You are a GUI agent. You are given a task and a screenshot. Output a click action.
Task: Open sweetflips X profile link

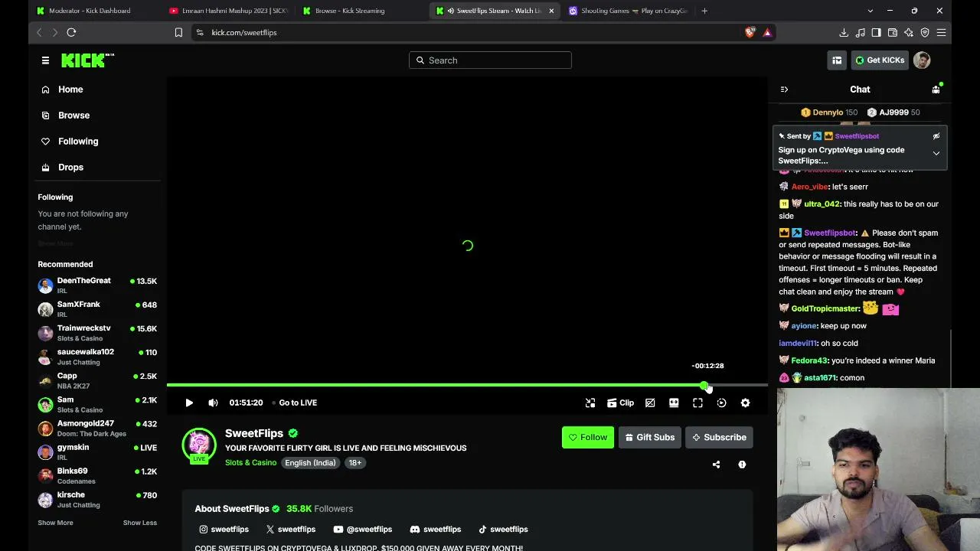tap(291, 530)
